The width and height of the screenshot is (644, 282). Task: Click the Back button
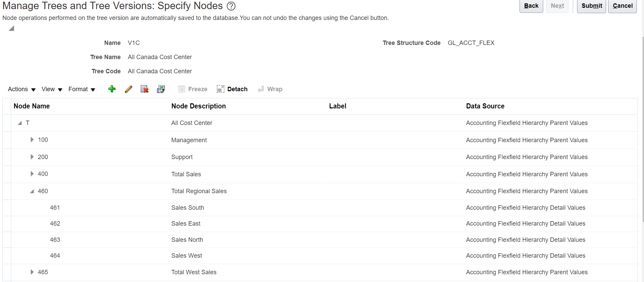[531, 6]
